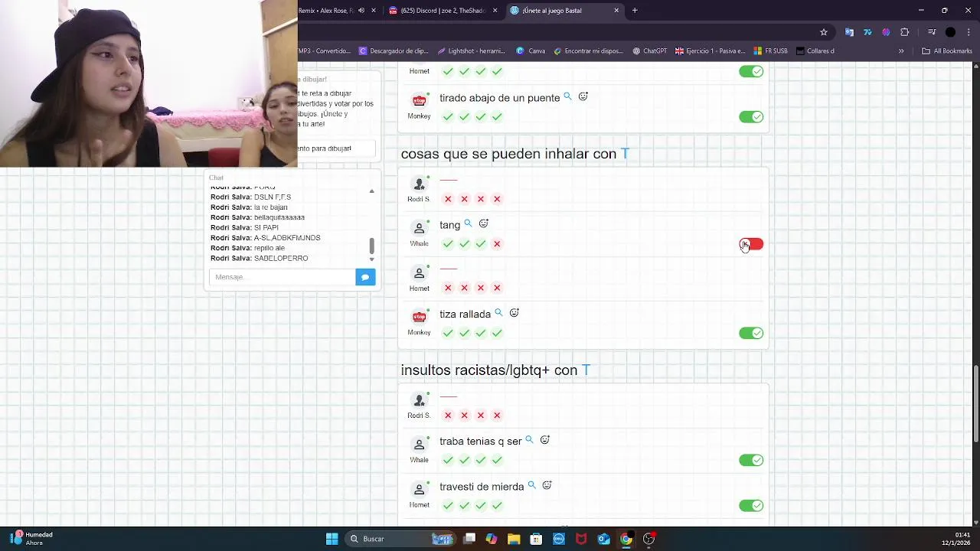Image resolution: width=980 pixels, height=551 pixels.
Task: Toggle Whale's 'traba tenias q ser' switch
Action: point(751,460)
